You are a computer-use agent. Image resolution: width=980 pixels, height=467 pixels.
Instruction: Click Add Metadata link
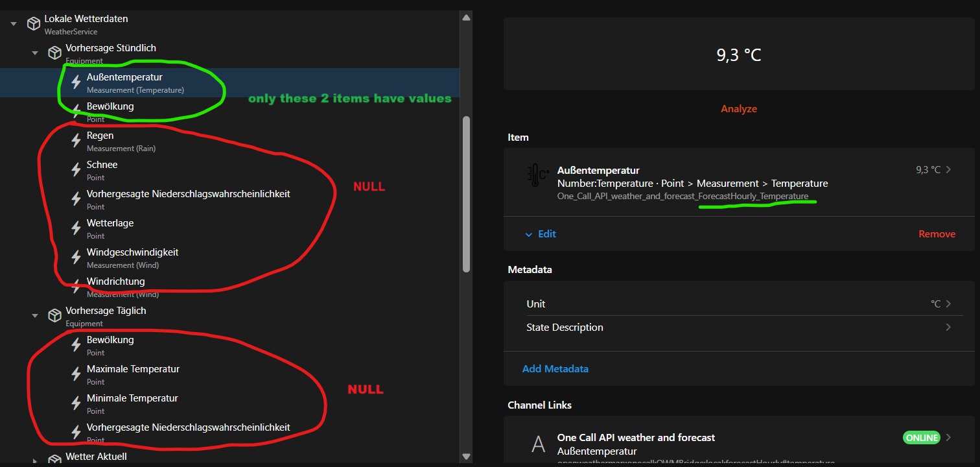point(555,368)
